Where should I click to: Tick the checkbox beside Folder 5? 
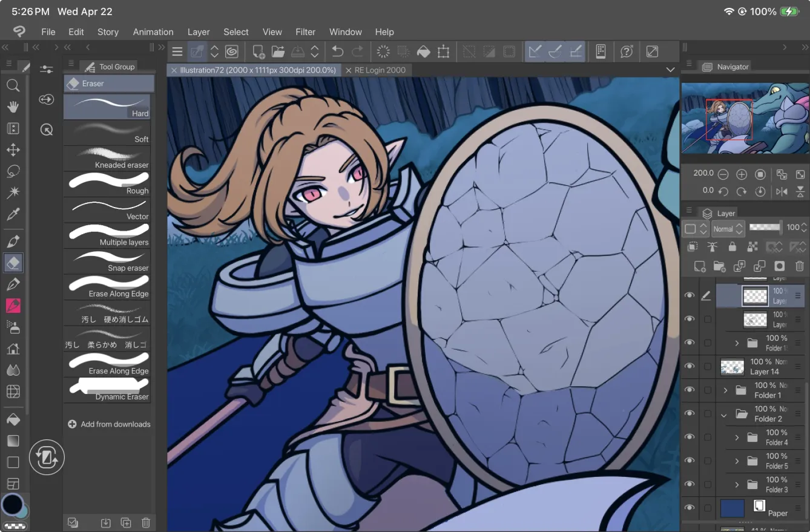(x=708, y=461)
